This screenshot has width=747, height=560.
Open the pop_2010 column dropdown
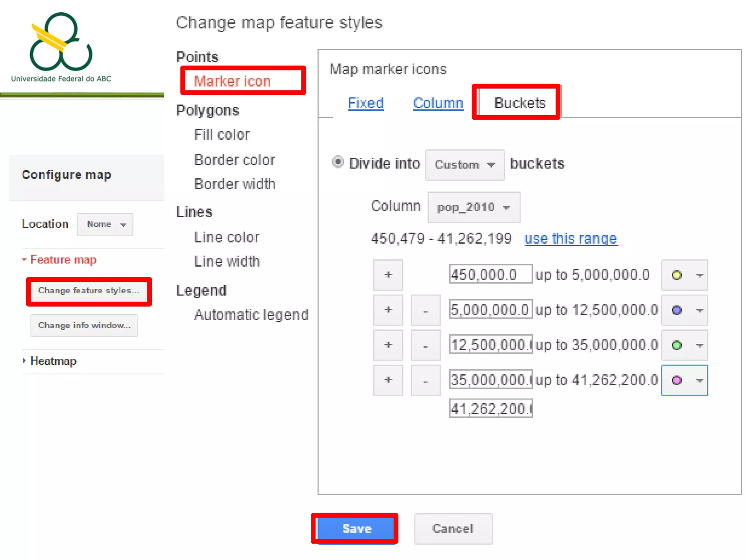(473, 207)
